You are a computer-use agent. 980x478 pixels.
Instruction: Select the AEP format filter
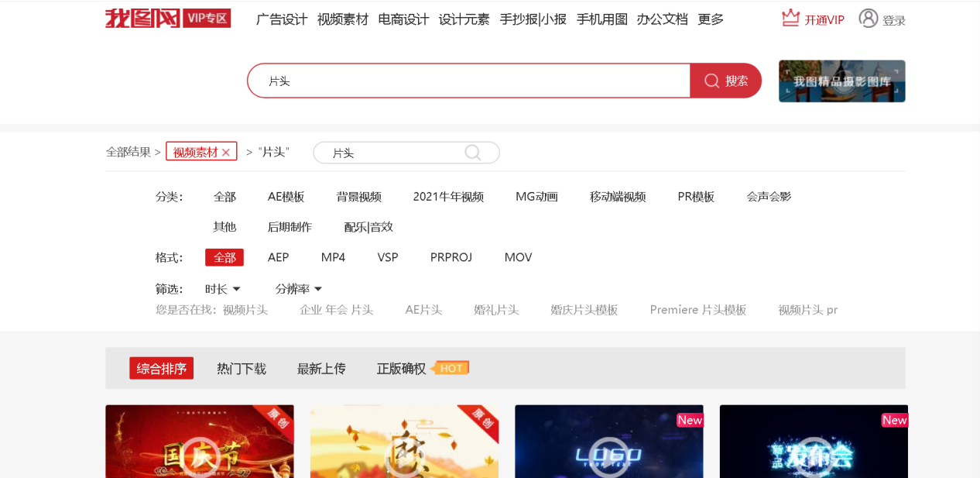[279, 256]
